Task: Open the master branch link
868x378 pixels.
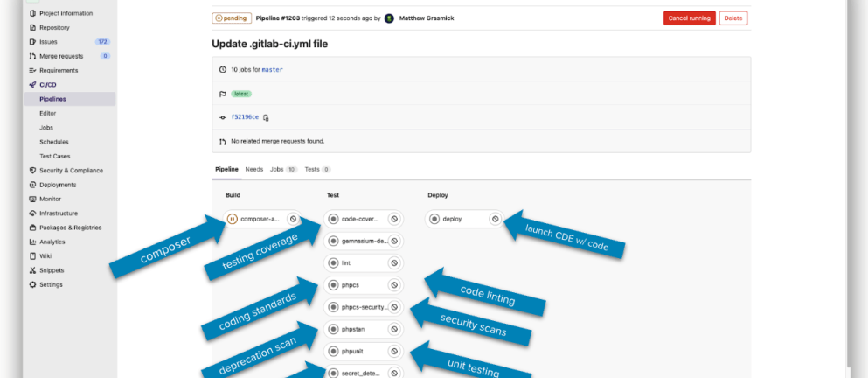Action: 272,69
